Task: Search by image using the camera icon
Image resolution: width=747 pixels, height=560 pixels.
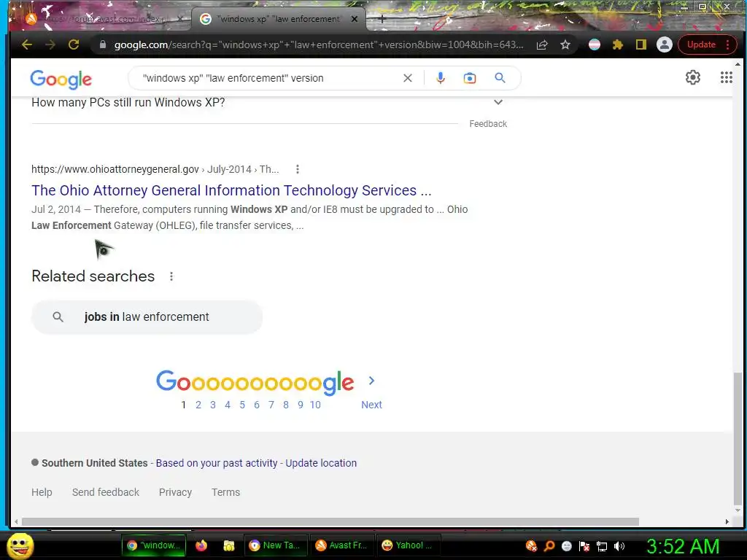Action: point(470,78)
